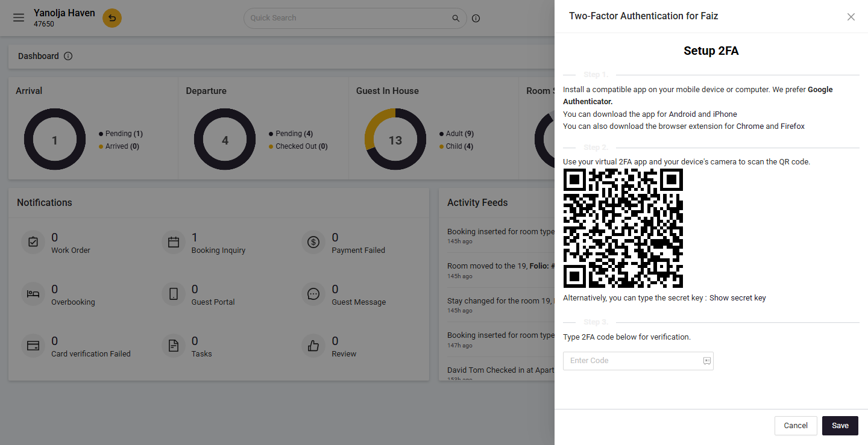Open the info icon beside Quick Search
This screenshot has height=445, width=868.
(x=476, y=18)
